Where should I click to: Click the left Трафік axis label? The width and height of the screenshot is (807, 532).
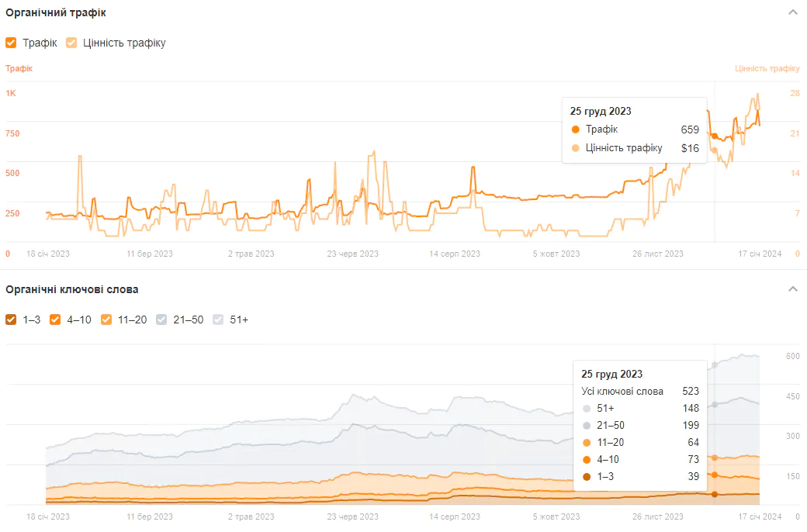19,68
